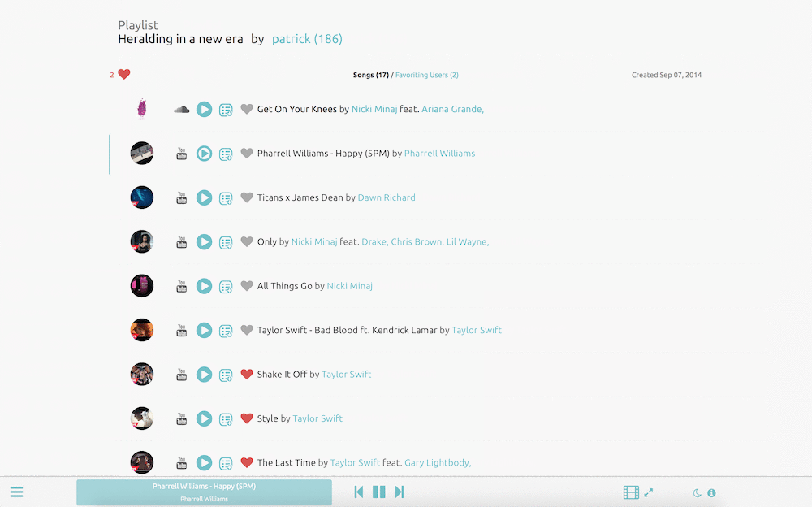
Task: Play Get On Your Knees song
Action: 204,110
